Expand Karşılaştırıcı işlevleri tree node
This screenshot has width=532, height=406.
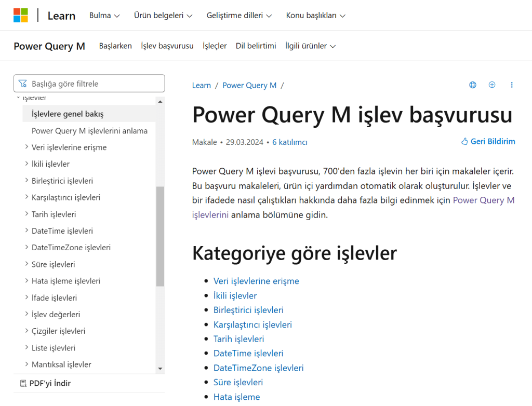point(26,197)
